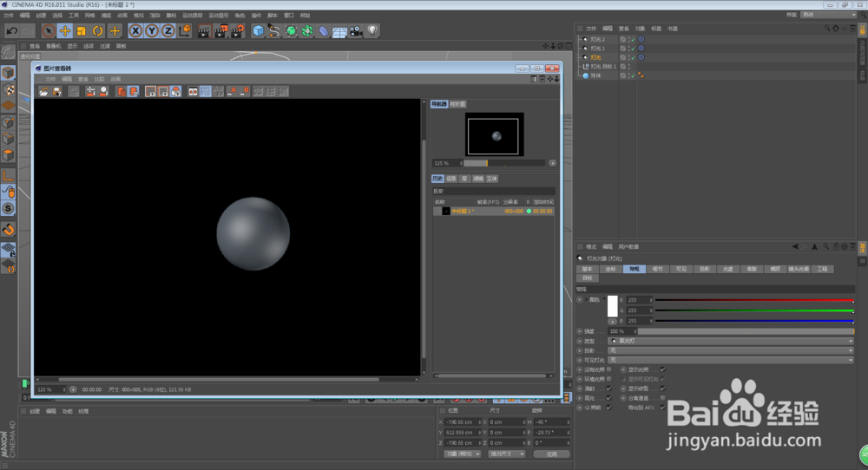
Task: Click the Undo arrow in main toolbar
Action: 11,31
